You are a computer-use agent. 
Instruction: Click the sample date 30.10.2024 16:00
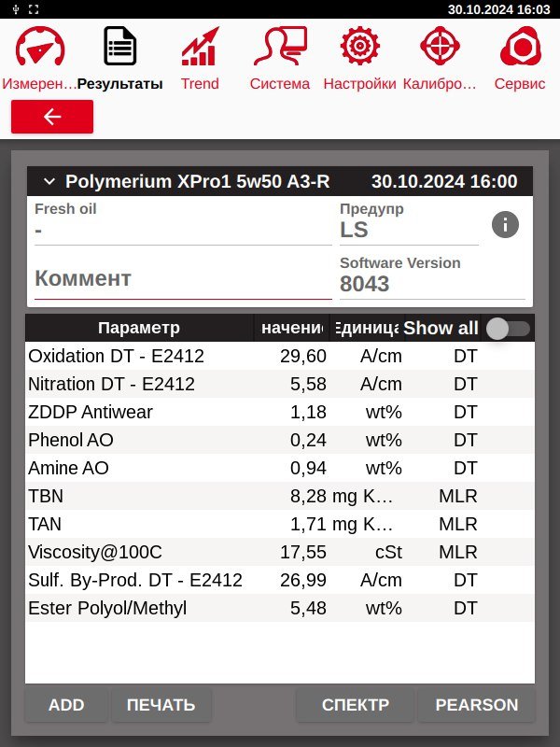point(444,181)
